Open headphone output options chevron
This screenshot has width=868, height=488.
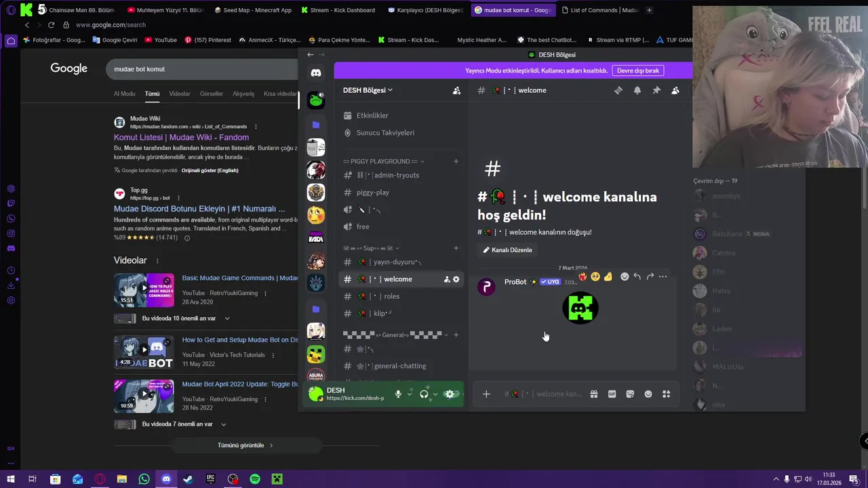435,394
